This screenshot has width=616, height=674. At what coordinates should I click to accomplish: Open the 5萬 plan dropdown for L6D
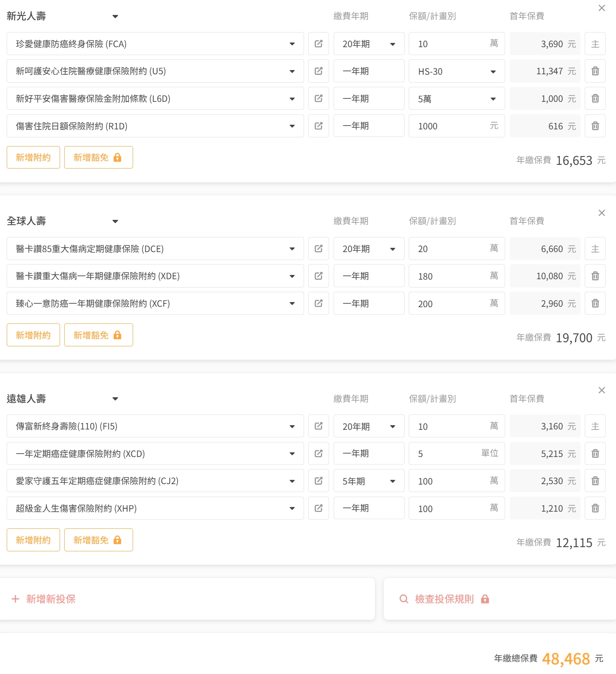[457, 99]
